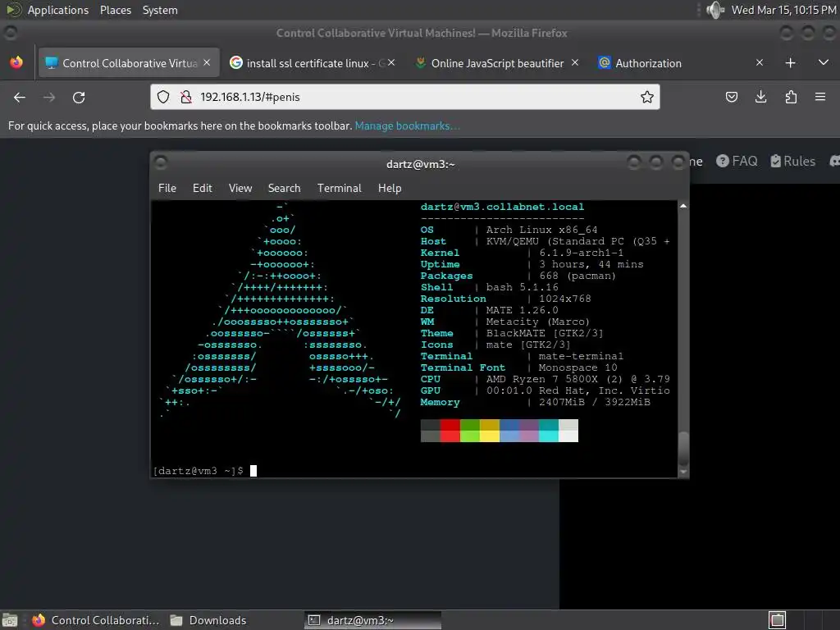Click the yellow color block in neofetch
The width and height of the screenshot is (840, 630).
[490, 431]
